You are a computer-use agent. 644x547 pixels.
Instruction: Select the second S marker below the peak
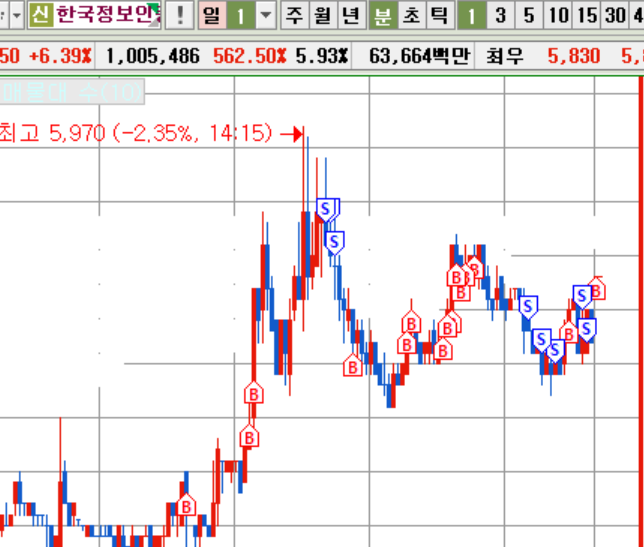pos(335,241)
